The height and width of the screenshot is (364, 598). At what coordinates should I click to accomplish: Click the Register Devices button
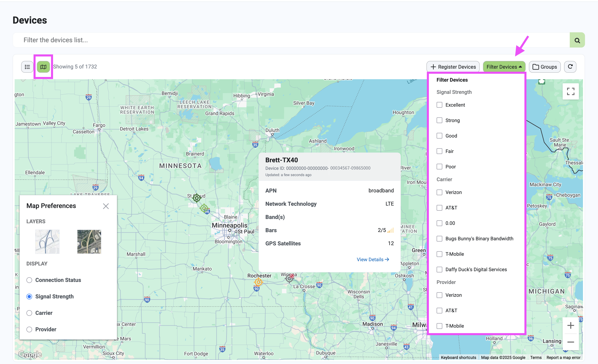pos(453,67)
